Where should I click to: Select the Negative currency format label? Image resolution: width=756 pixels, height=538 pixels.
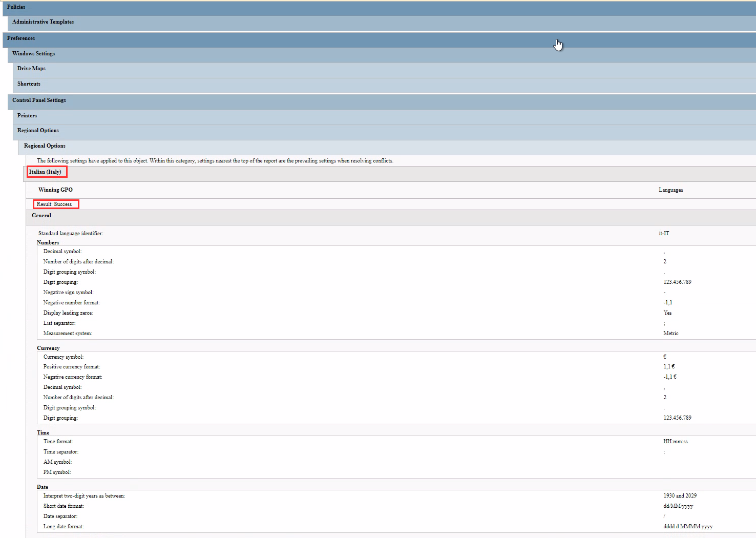(x=73, y=377)
